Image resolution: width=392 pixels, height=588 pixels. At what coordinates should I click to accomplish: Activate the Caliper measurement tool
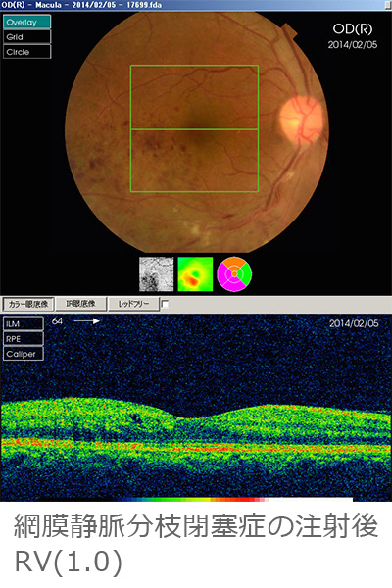pos(24,354)
